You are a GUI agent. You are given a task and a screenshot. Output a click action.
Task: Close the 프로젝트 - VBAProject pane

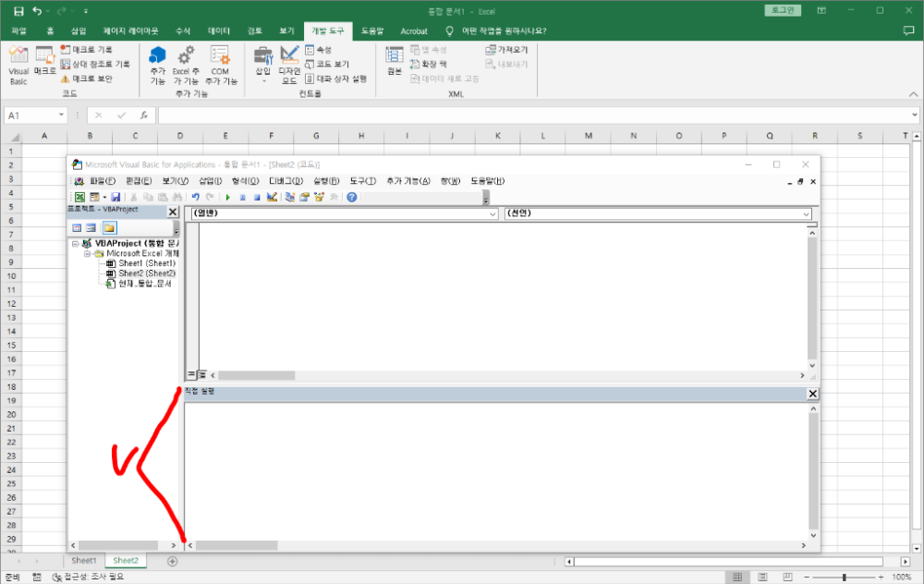173,212
